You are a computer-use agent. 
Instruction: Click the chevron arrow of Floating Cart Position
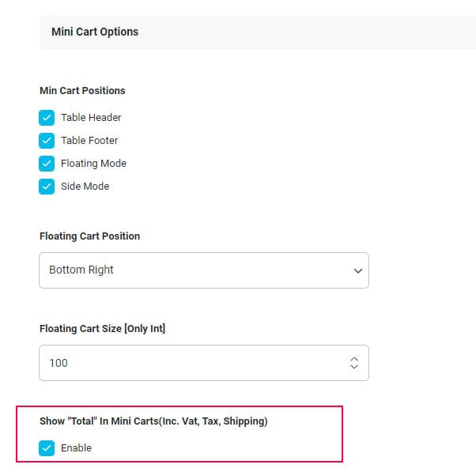[357, 270]
